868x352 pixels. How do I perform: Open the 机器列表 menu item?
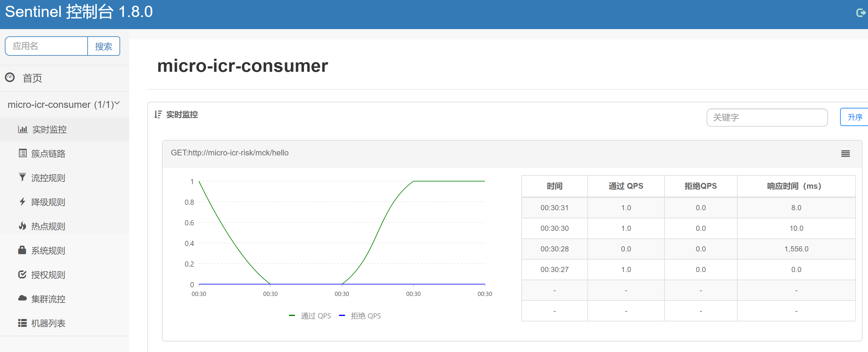tap(48, 323)
